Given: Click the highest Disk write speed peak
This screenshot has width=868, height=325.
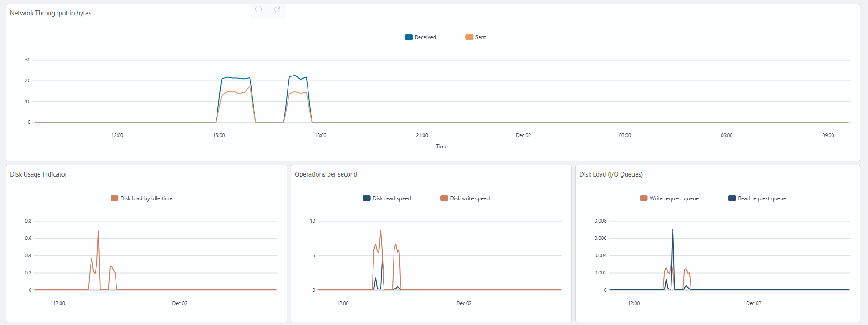Looking at the screenshot, I should (x=381, y=230).
